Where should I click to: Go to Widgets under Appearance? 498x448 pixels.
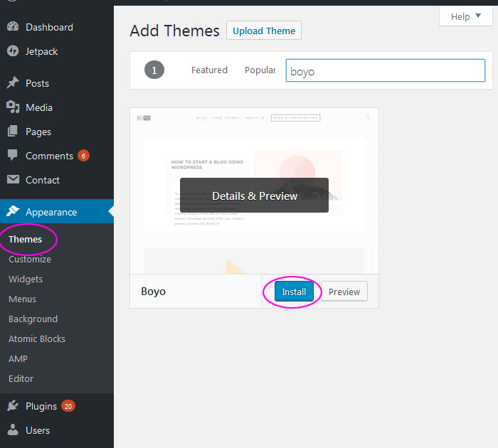[26, 279]
